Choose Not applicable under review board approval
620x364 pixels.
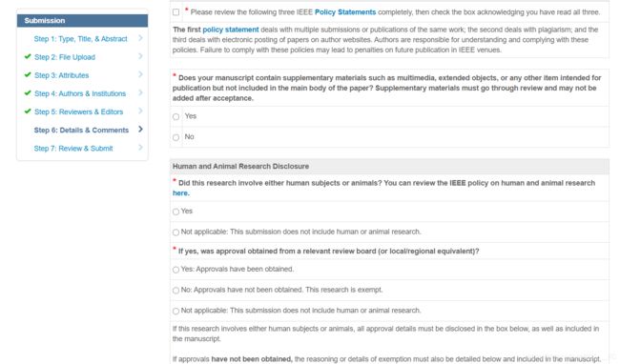[176, 311]
